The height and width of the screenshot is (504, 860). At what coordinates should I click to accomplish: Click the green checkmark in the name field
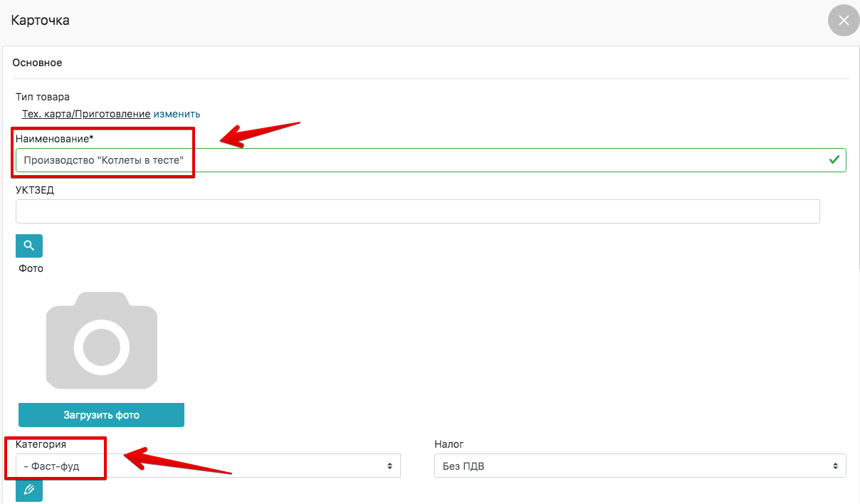point(834,160)
